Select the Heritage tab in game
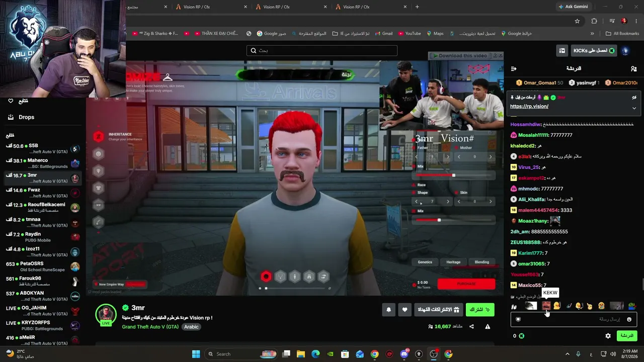This screenshot has height=362, width=644. click(453, 262)
